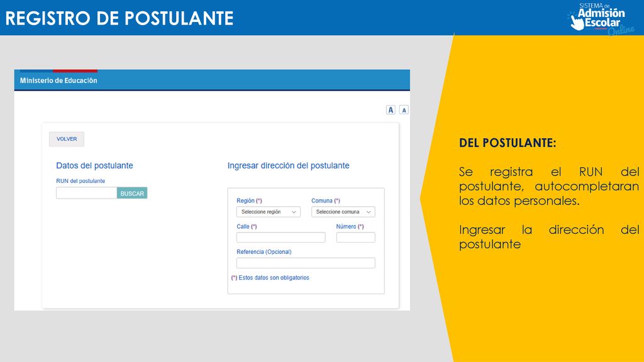Screen dimensions: 644x362
Task: Click the RUN del postulante input field
Action: coord(87,194)
